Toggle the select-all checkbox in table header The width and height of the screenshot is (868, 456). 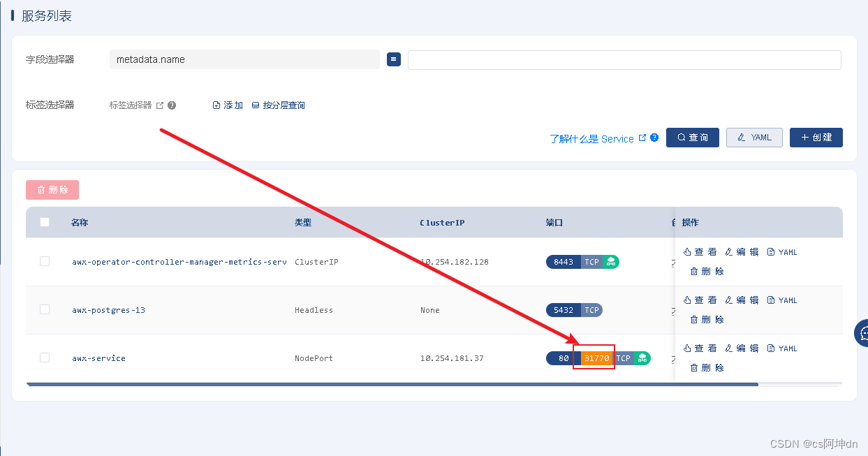(x=44, y=221)
